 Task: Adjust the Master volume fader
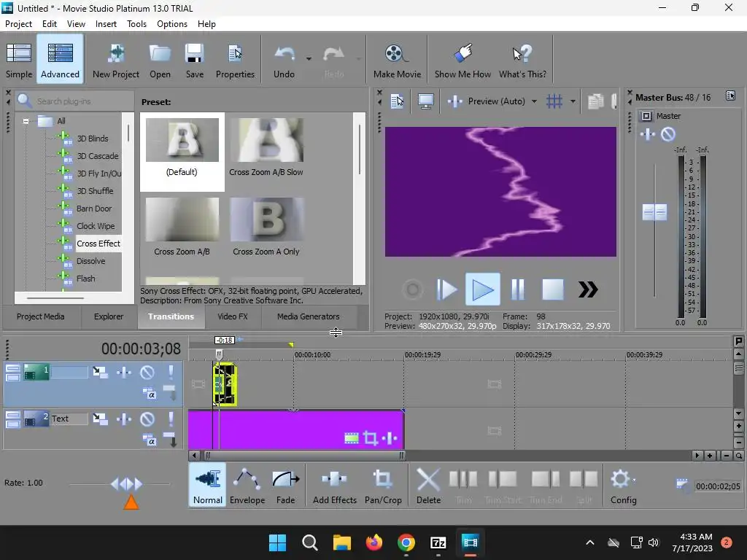coord(654,212)
